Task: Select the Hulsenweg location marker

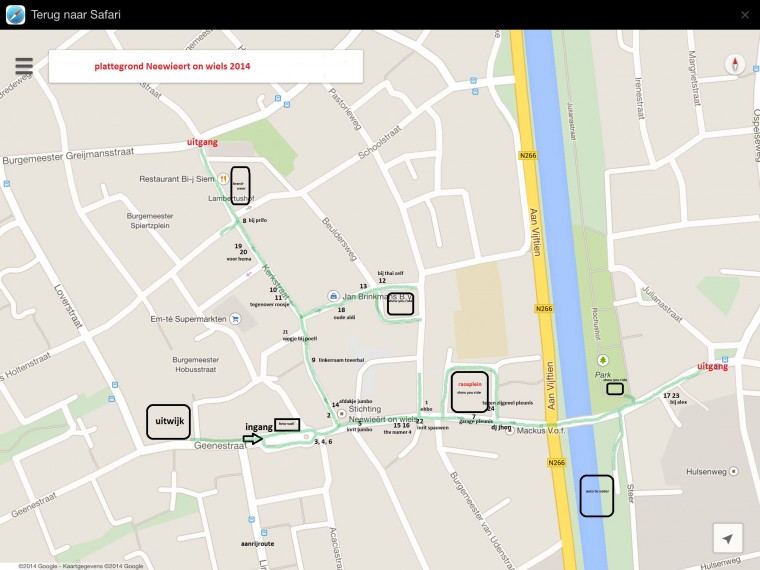Action: click(x=735, y=470)
